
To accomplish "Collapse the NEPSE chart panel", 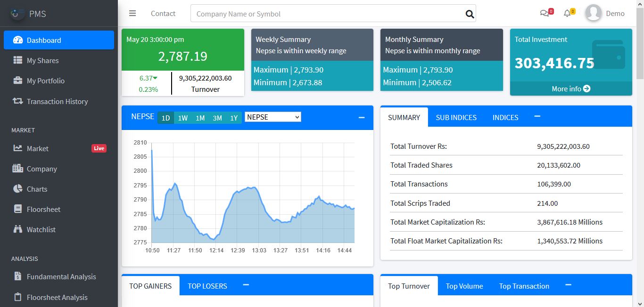I will click(362, 117).
